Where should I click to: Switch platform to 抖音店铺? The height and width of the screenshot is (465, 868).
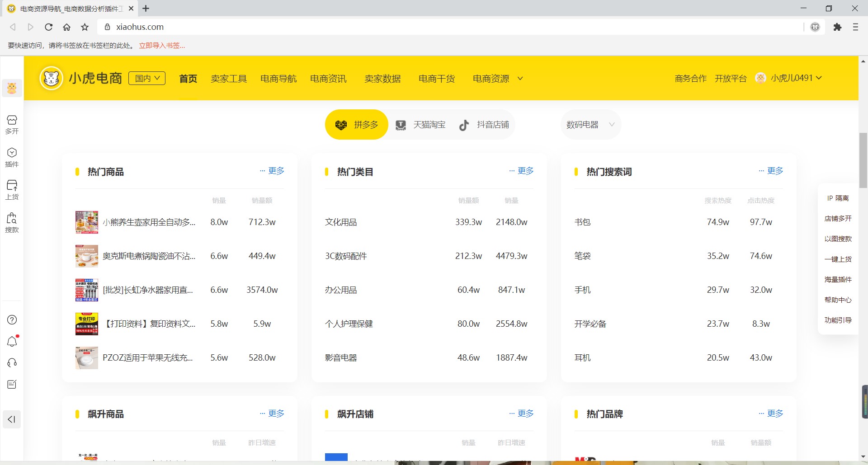pyautogui.click(x=484, y=124)
